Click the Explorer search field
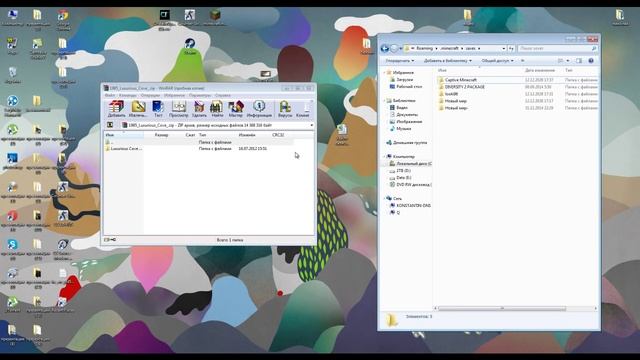The height and width of the screenshot is (360, 640). coord(558,48)
